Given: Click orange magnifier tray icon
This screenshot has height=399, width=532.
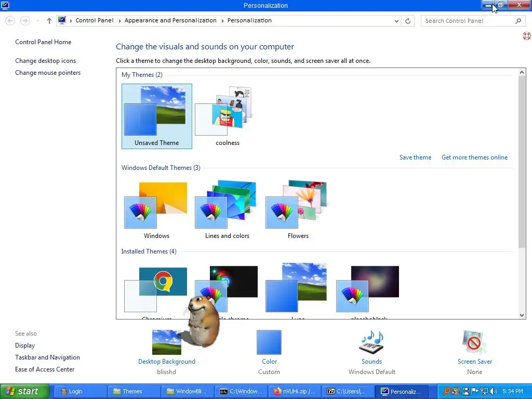Looking at the screenshot, I should [447, 391].
